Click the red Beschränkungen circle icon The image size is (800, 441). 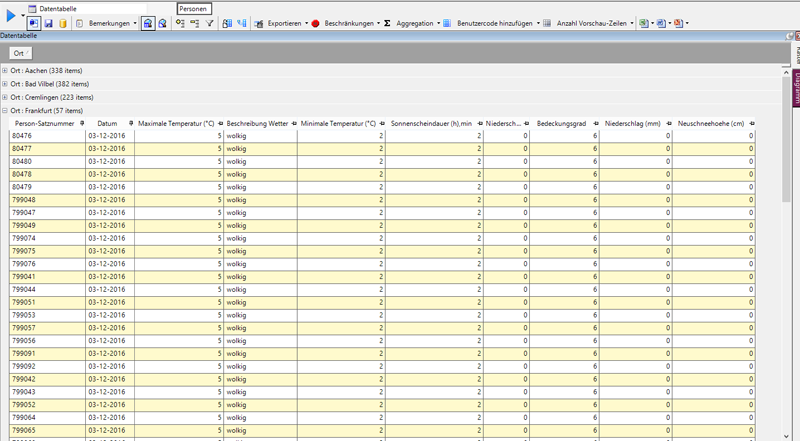coord(316,22)
